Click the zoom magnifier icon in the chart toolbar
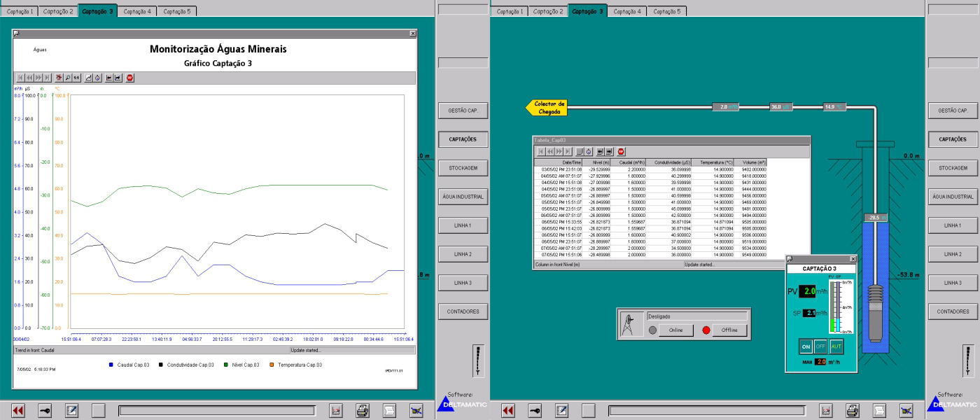Viewport: 980px width, 420px height. (x=69, y=78)
